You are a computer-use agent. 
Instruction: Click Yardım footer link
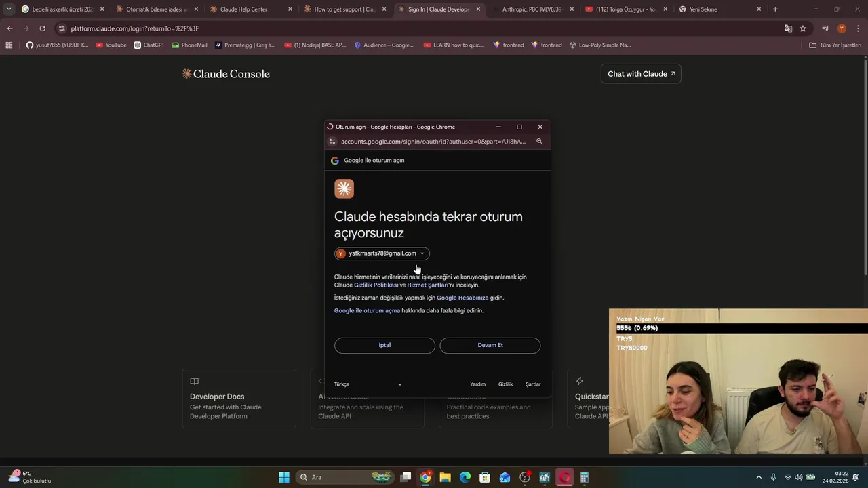(x=478, y=384)
